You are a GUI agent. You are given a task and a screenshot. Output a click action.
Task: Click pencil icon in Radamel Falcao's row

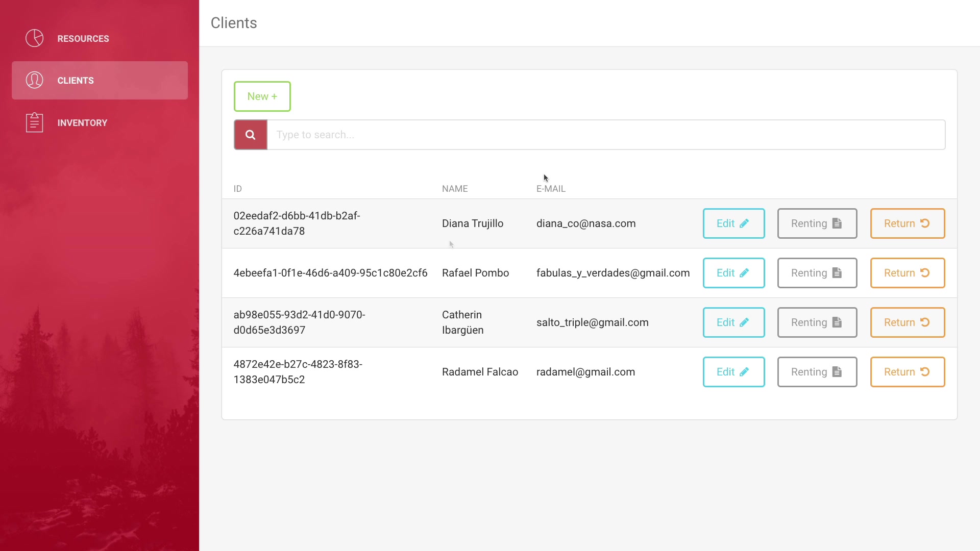744,372
